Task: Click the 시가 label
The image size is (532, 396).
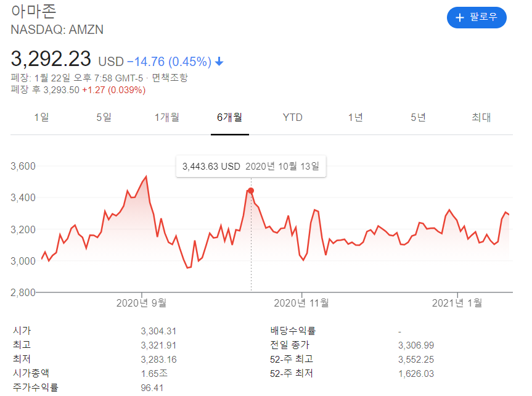Action: [22, 331]
